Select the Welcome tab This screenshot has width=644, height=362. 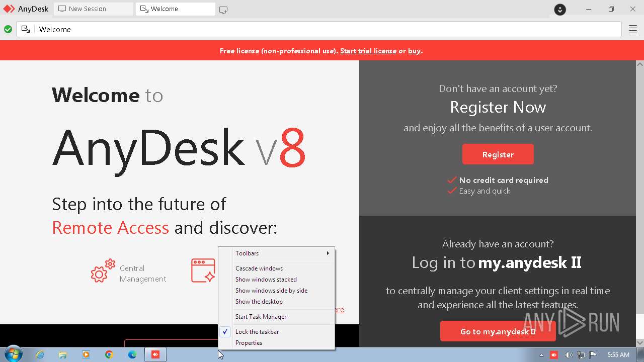(175, 9)
